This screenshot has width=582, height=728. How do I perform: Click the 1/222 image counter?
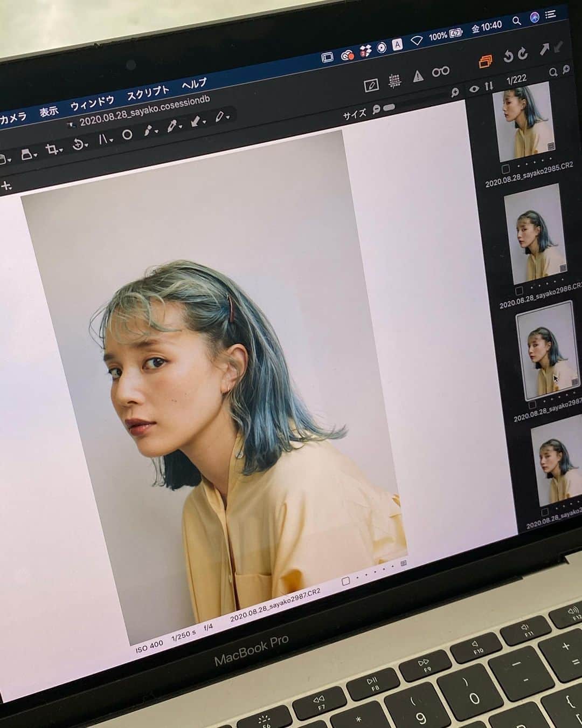[x=516, y=80]
